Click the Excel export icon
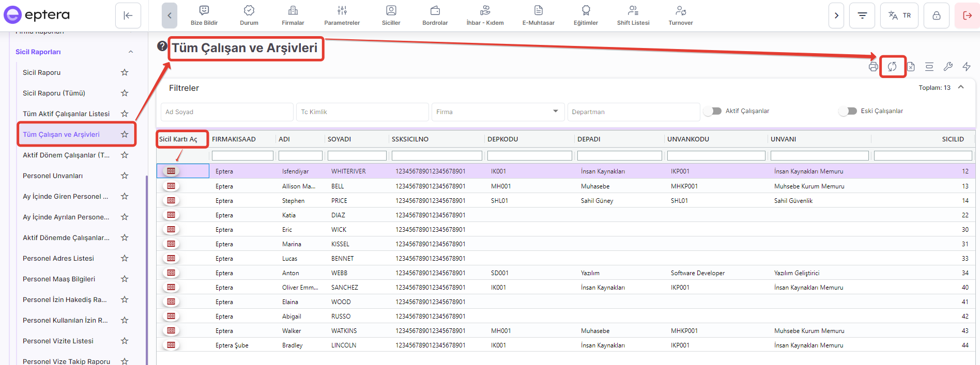980x365 pixels. coord(911,67)
